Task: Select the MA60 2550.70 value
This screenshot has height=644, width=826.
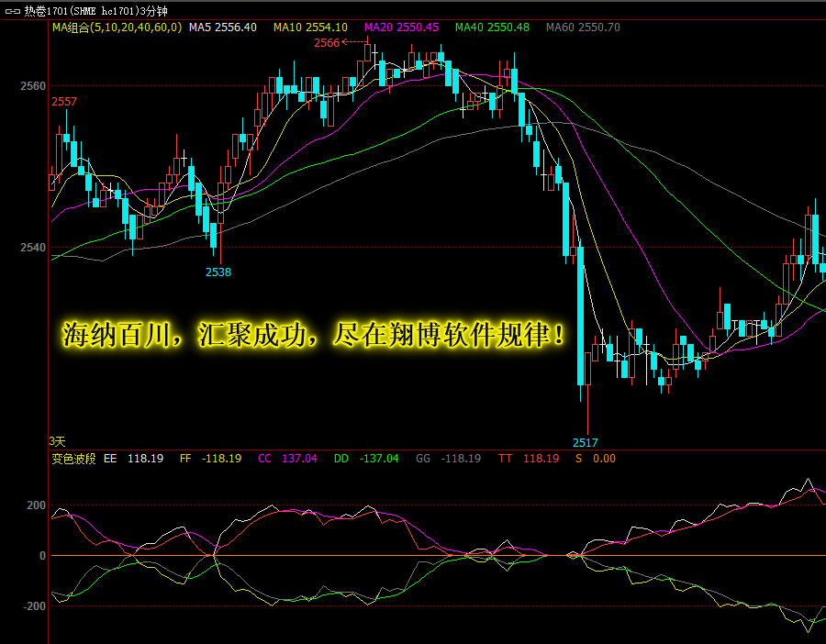Action: tap(583, 28)
